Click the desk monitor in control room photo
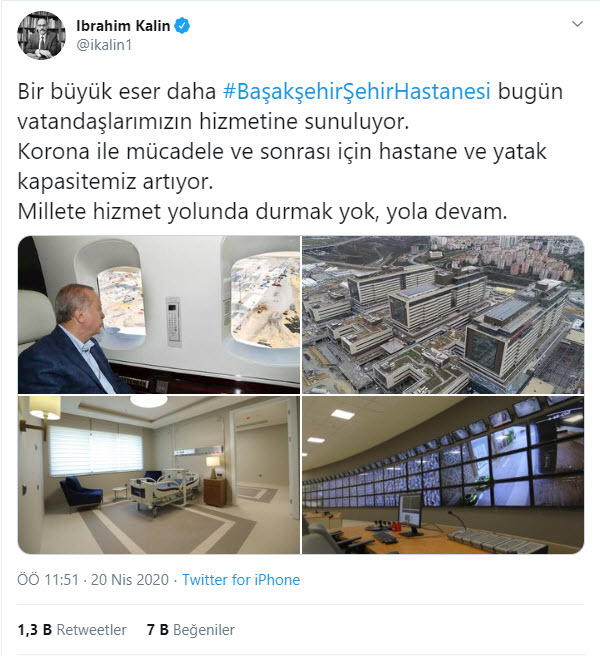This screenshot has height=656, width=600. coord(410,515)
